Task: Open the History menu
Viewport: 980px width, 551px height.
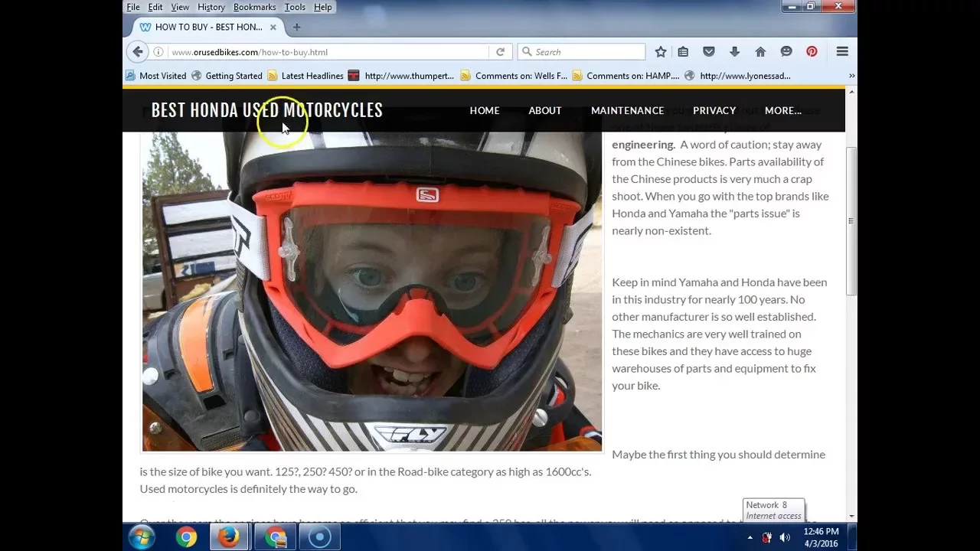Action: (x=211, y=7)
